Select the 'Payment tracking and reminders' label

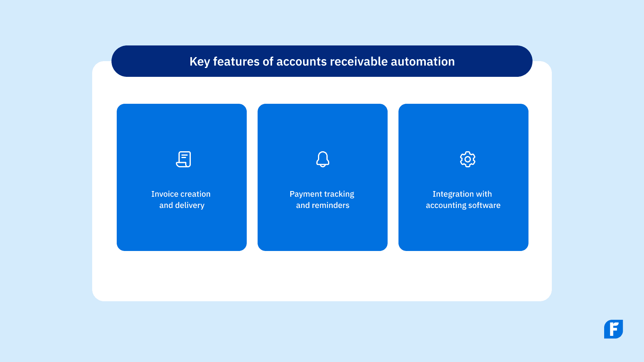click(322, 200)
